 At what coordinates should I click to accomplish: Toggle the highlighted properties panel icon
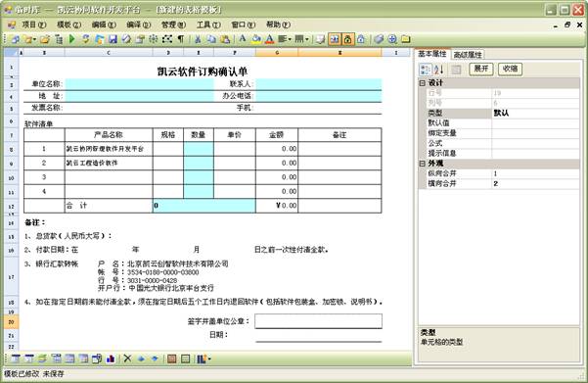[335, 39]
